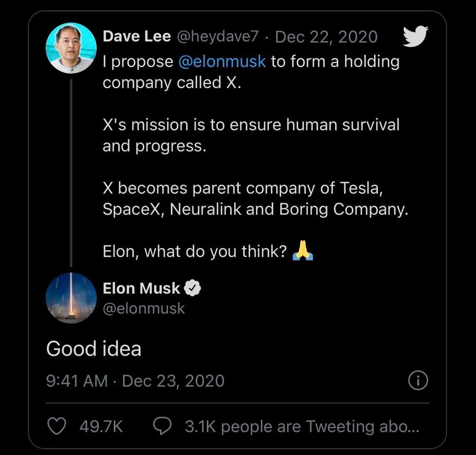This screenshot has width=476, height=455.
Task: Open the @heydave7 handle link
Action: tap(217, 36)
